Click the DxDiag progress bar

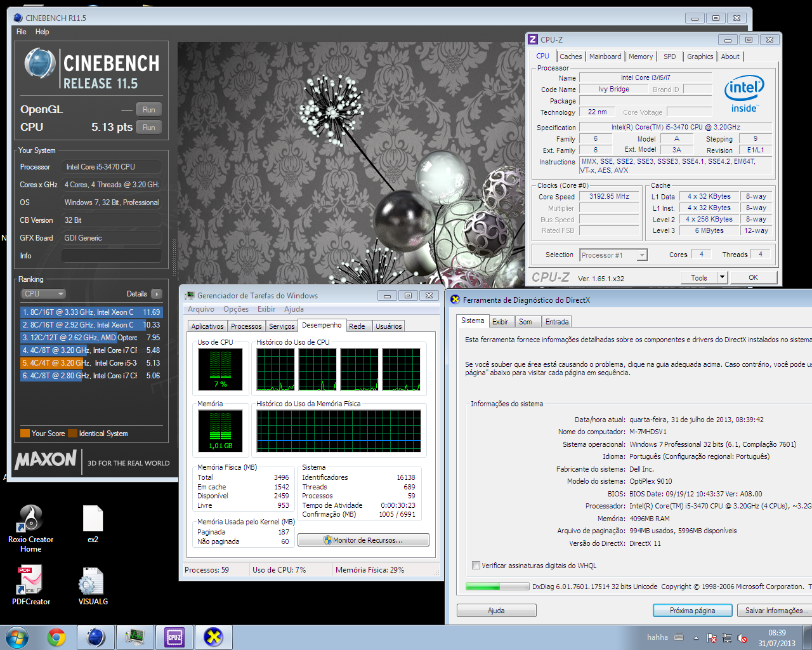[x=497, y=587]
